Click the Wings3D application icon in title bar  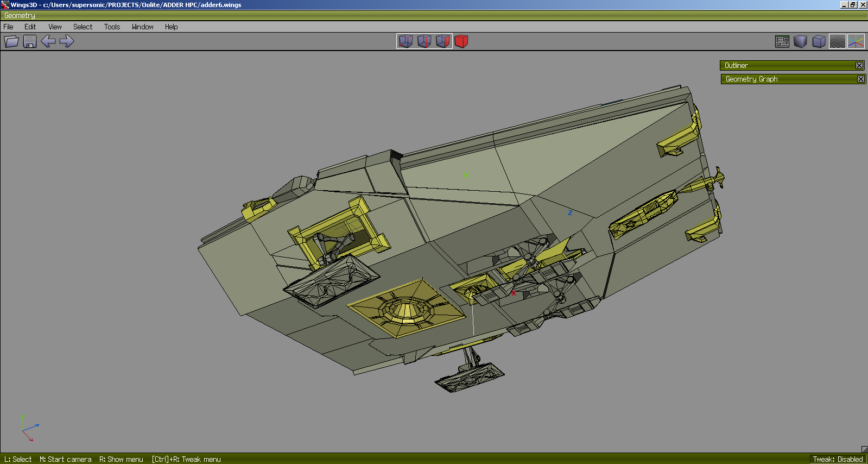coord(5,5)
